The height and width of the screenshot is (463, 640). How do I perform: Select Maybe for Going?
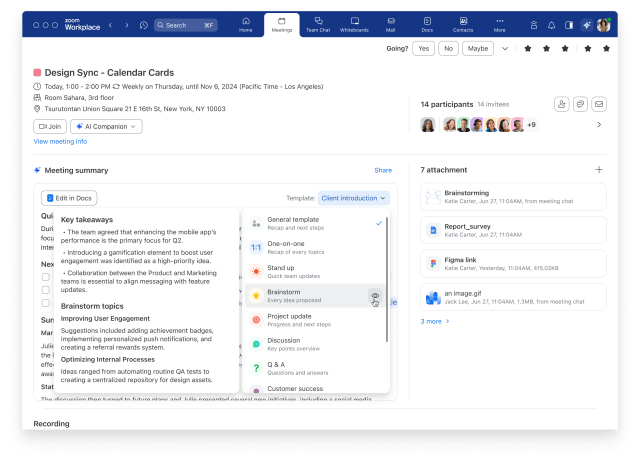478,48
